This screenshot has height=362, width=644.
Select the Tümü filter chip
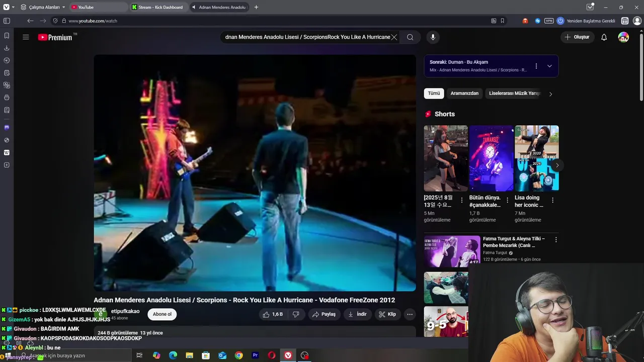click(x=434, y=94)
